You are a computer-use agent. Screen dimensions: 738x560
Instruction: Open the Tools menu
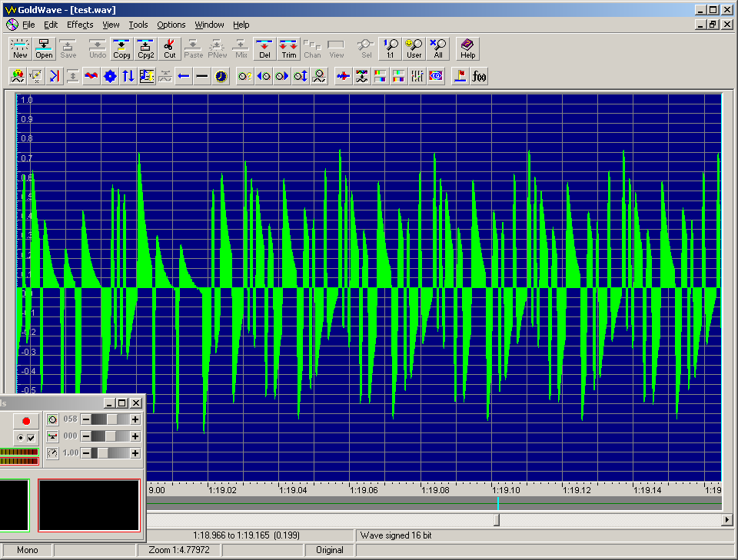[x=138, y=25]
